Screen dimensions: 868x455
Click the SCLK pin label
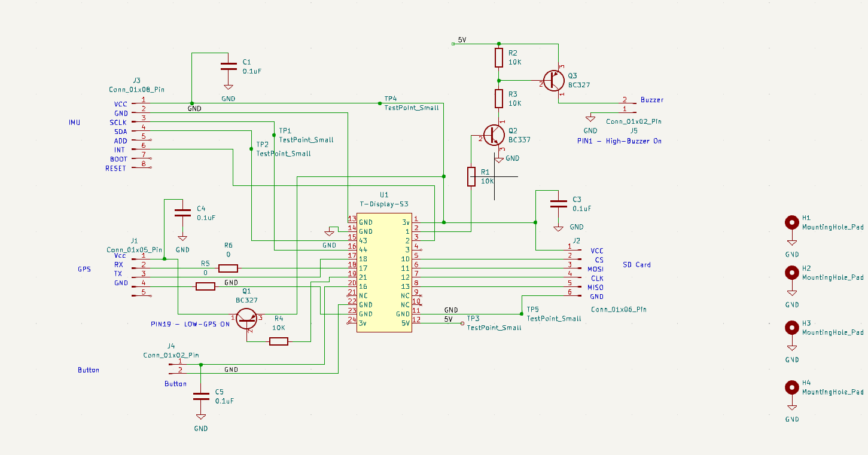[x=118, y=122]
